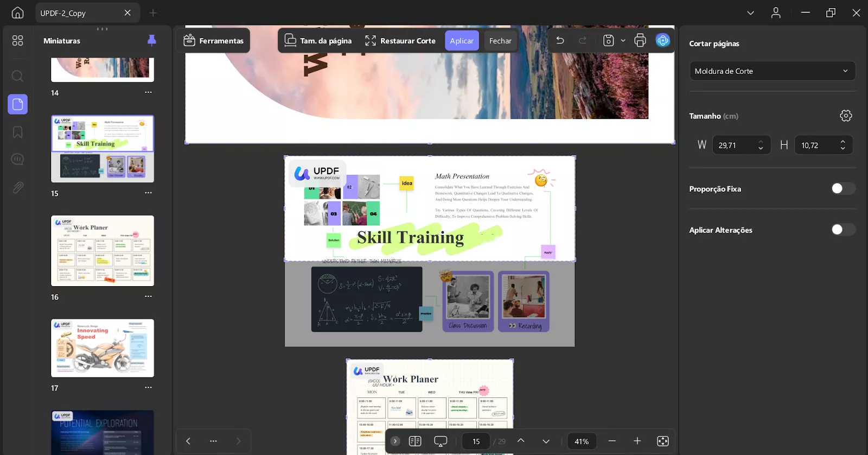Screen dimensions: 868x455
Task: Select the page 16 Work Planer thumbnail
Action: point(103,251)
